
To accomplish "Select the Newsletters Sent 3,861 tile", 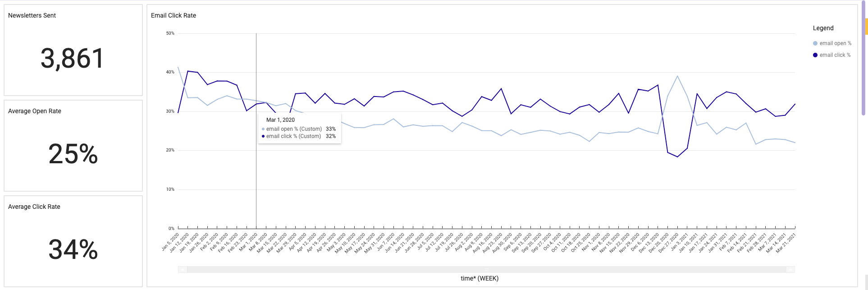I will [x=73, y=59].
